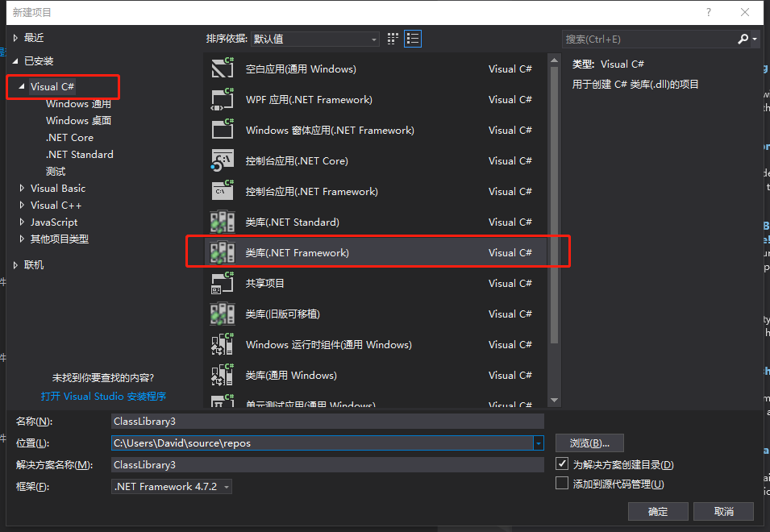
Task: Select the Visual C# tree label
Action: (x=52, y=86)
